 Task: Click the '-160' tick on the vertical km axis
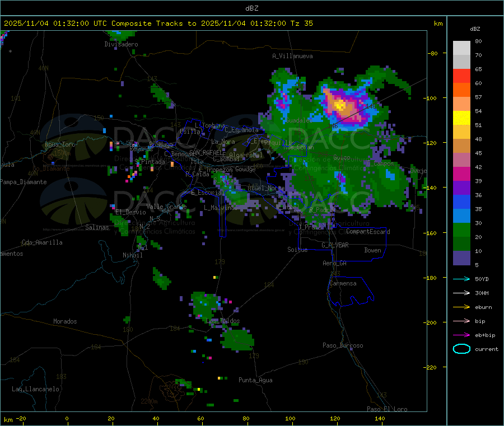[x=431, y=233]
